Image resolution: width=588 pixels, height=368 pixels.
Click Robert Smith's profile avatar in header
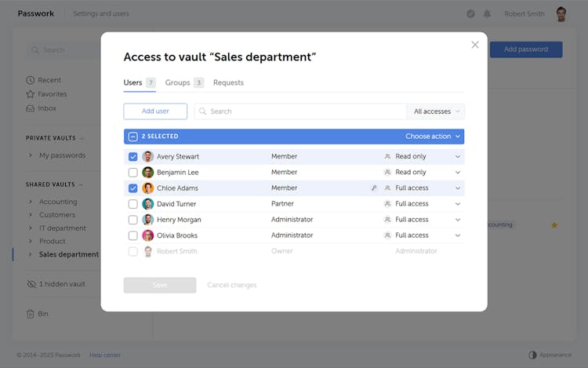click(561, 13)
